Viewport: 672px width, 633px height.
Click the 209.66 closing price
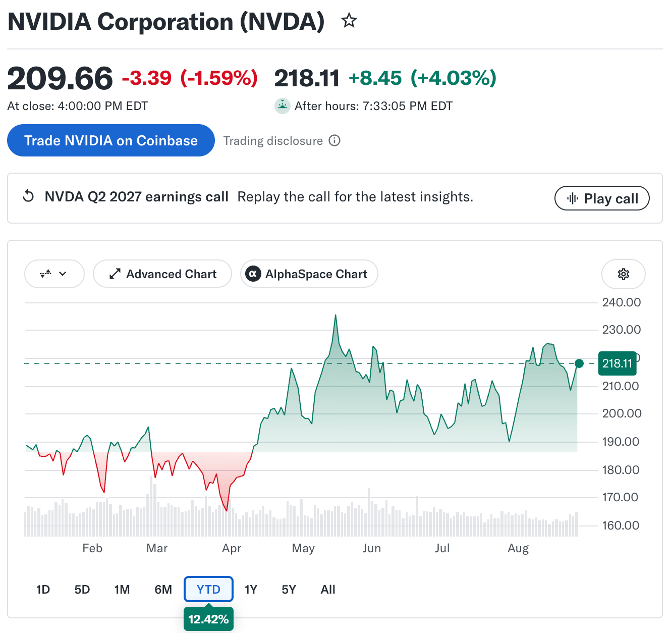point(60,79)
